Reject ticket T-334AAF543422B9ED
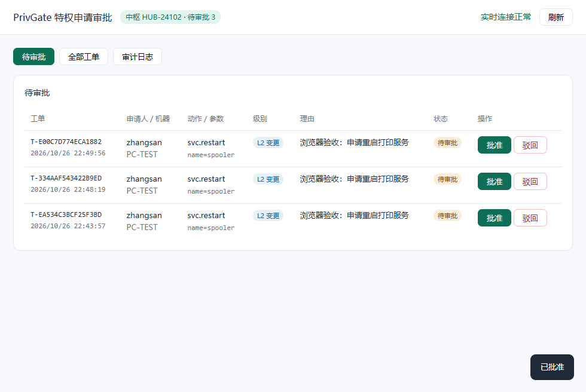Image resolution: width=586 pixels, height=392 pixels. [x=530, y=182]
